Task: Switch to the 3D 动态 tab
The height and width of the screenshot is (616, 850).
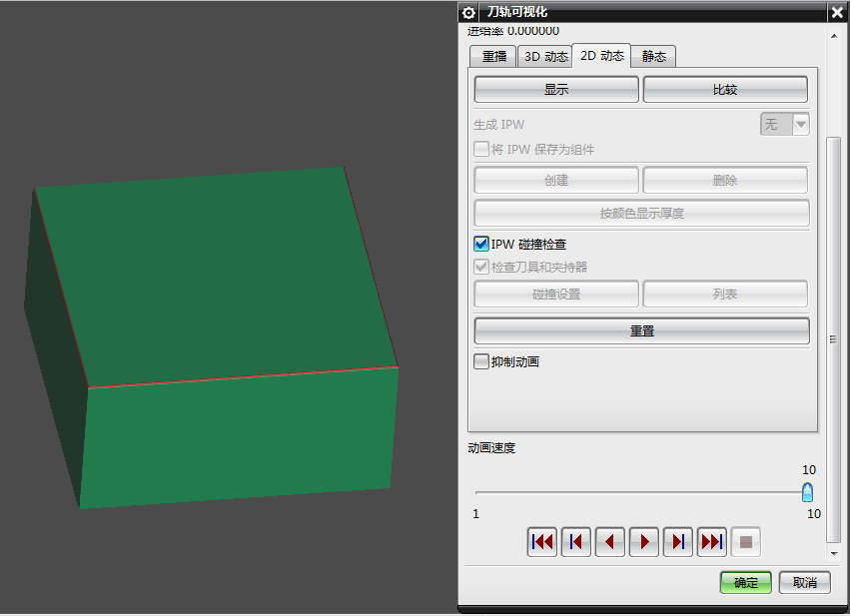Action: coord(546,57)
